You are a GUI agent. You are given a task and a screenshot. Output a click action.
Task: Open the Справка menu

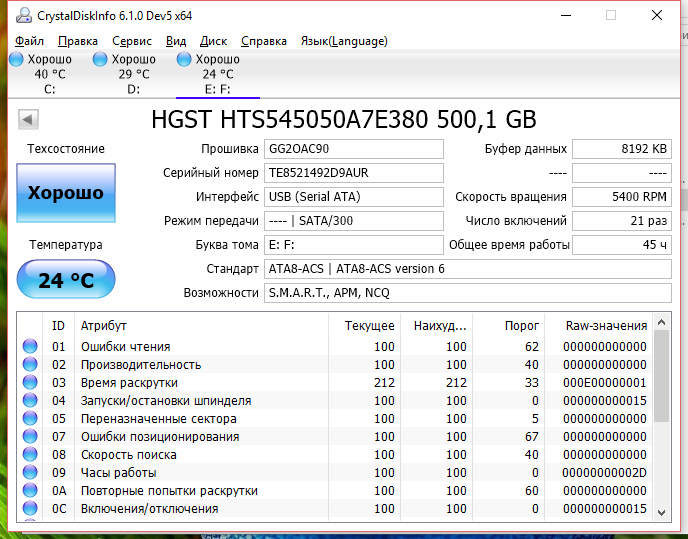pyautogui.click(x=264, y=41)
